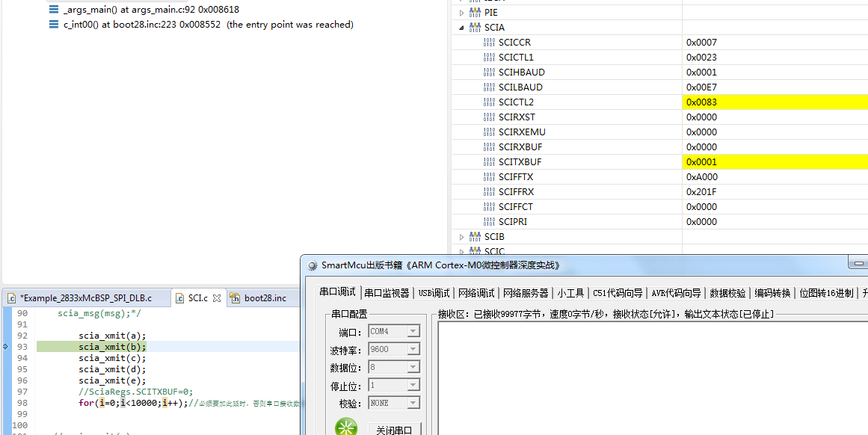Click register icon beside SCIRXEMU
Viewport: 868px width, 435px height.
[490, 132]
